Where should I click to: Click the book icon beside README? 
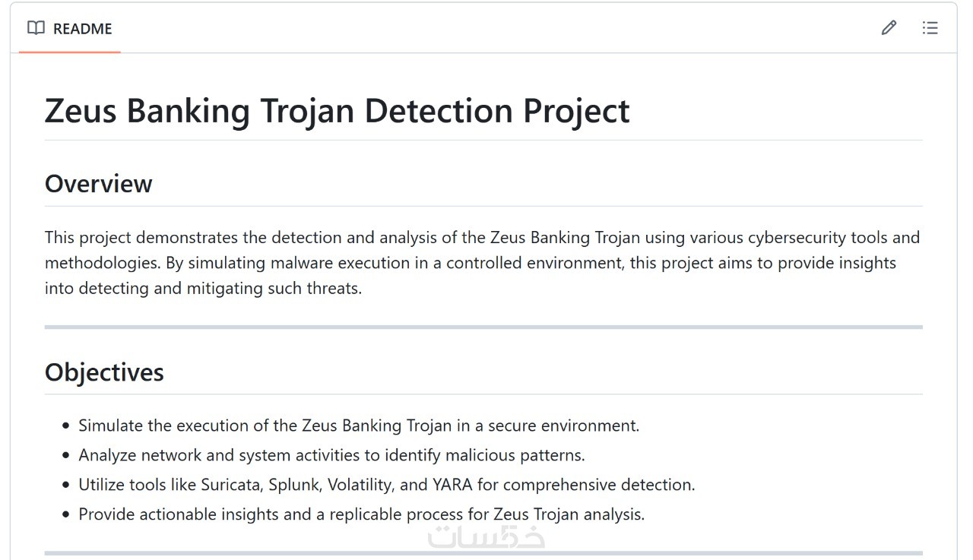click(36, 28)
